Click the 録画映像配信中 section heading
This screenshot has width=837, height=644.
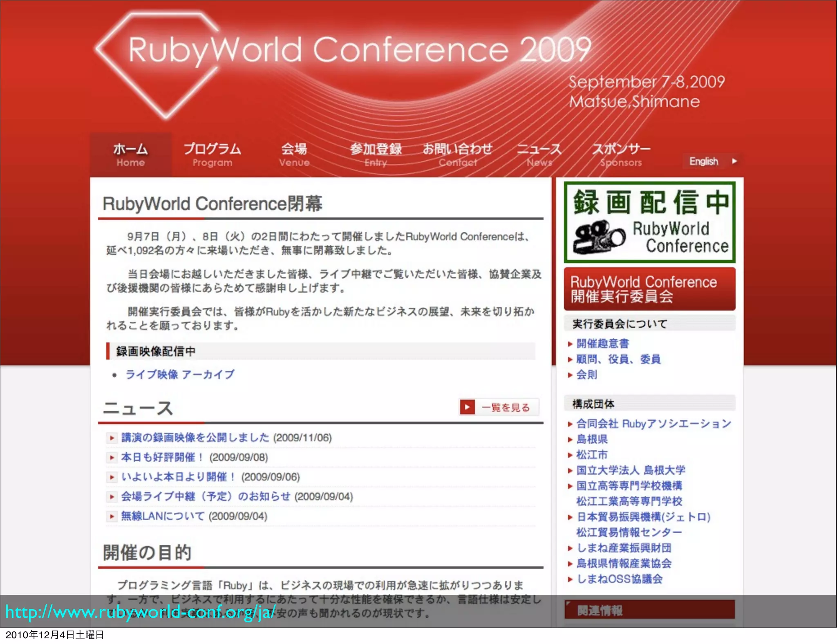click(x=155, y=351)
